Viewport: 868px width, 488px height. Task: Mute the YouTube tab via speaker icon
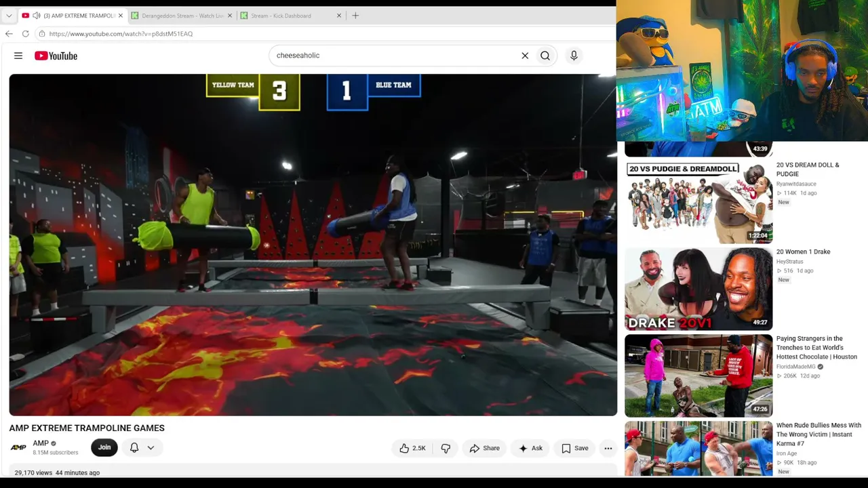tap(36, 16)
